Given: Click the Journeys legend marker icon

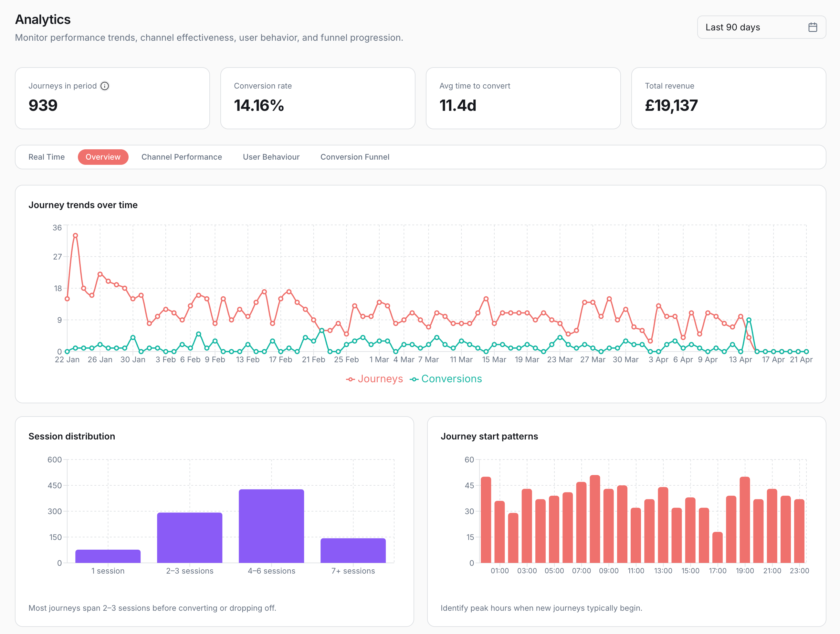Looking at the screenshot, I should pos(350,379).
